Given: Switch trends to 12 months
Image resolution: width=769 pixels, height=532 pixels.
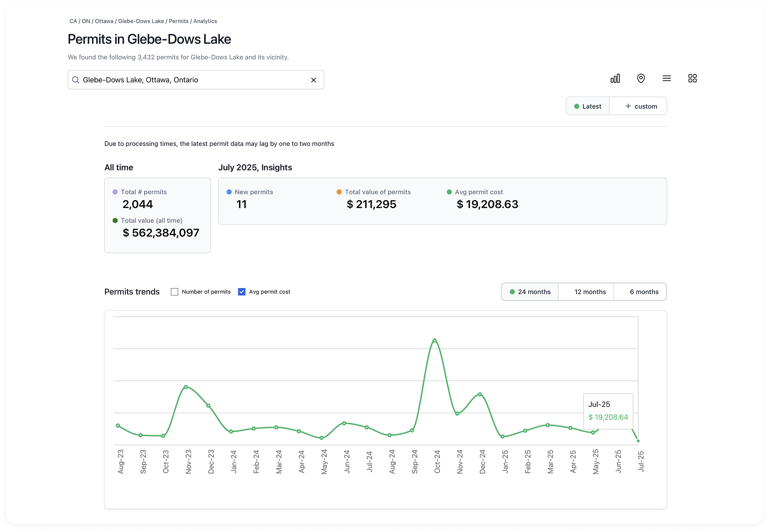Looking at the screenshot, I should click(x=590, y=292).
